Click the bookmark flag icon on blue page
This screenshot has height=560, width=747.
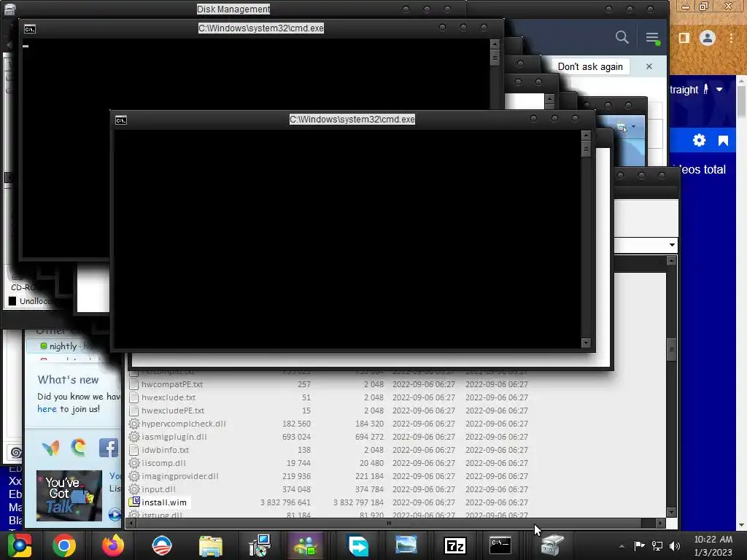tap(723, 141)
